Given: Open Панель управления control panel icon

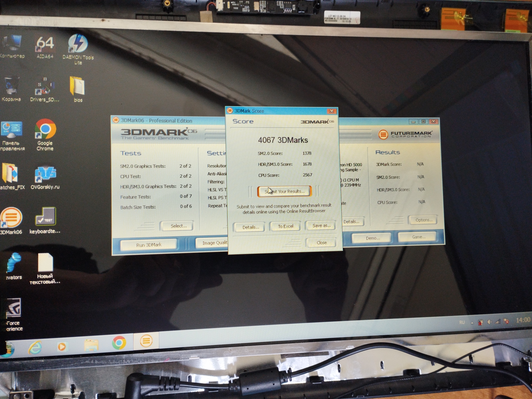Looking at the screenshot, I should [x=12, y=136].
